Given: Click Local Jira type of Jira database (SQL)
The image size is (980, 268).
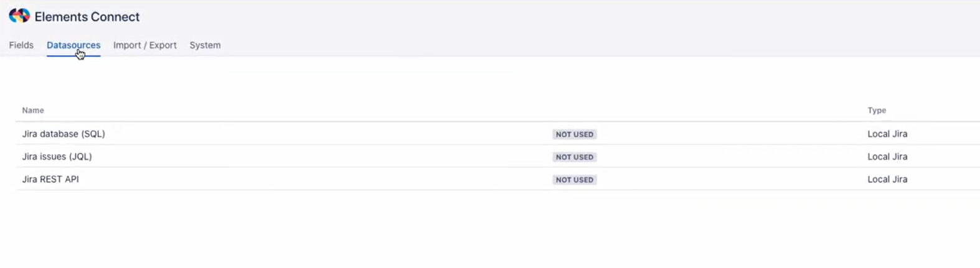Looking at the screenshot, I should pos(887,134).
